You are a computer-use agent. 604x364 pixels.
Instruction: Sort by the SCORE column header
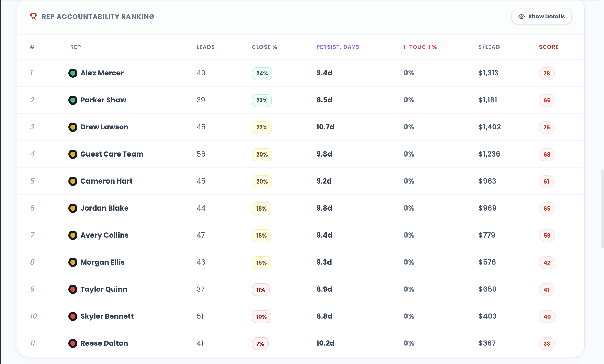549,47
